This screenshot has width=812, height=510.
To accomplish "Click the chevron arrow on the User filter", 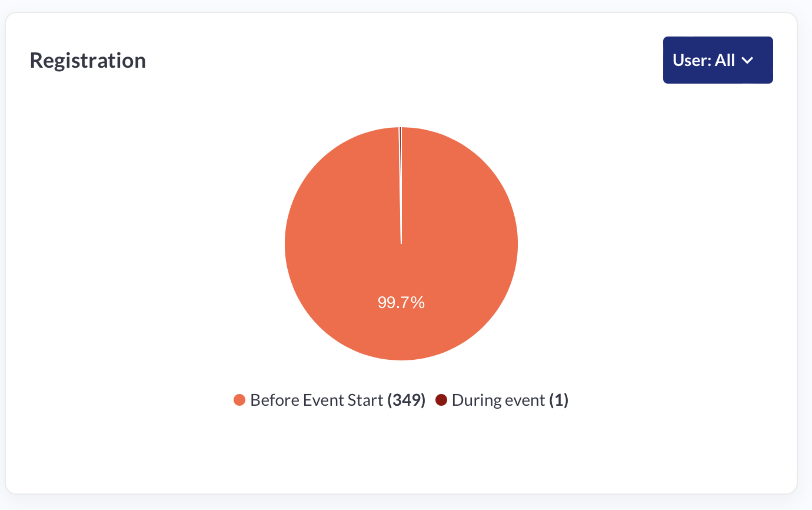I will click(x=747, y=61).
